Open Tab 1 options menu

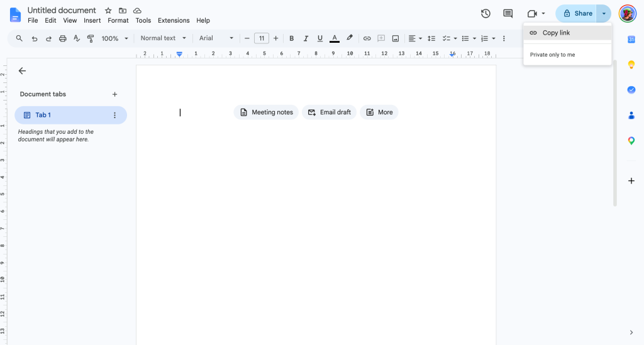114,115
